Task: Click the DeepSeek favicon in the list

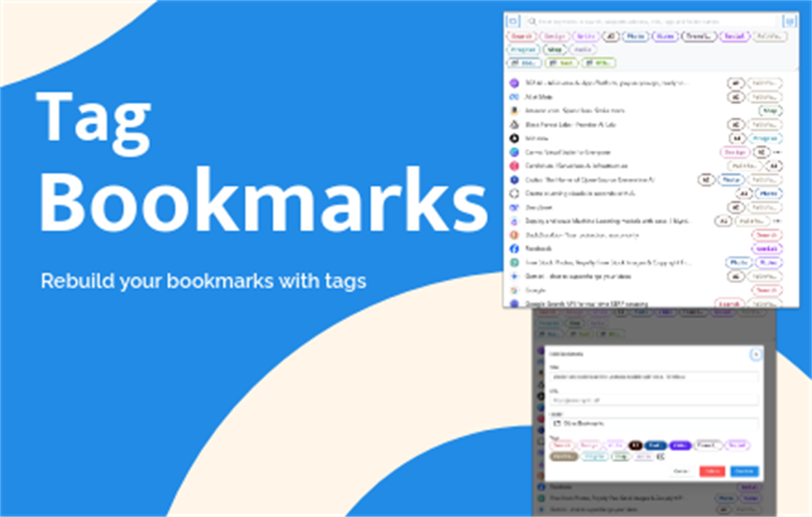Action: coord(514,208)
